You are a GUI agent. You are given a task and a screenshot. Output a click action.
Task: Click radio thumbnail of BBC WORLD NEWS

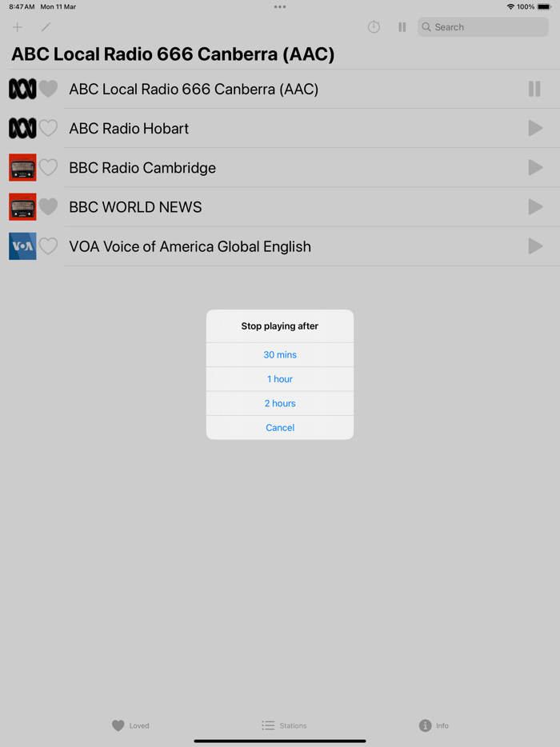[x=22, y=207]
